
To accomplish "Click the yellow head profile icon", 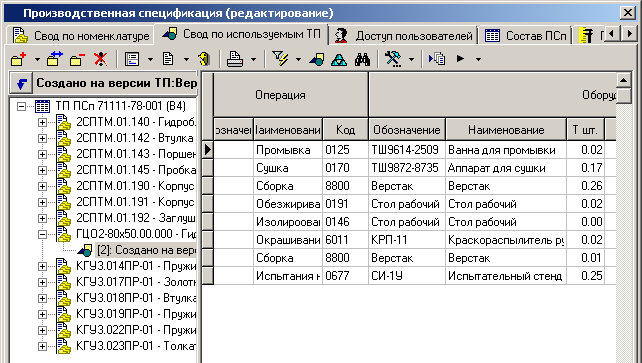I will tap(204, 59).
